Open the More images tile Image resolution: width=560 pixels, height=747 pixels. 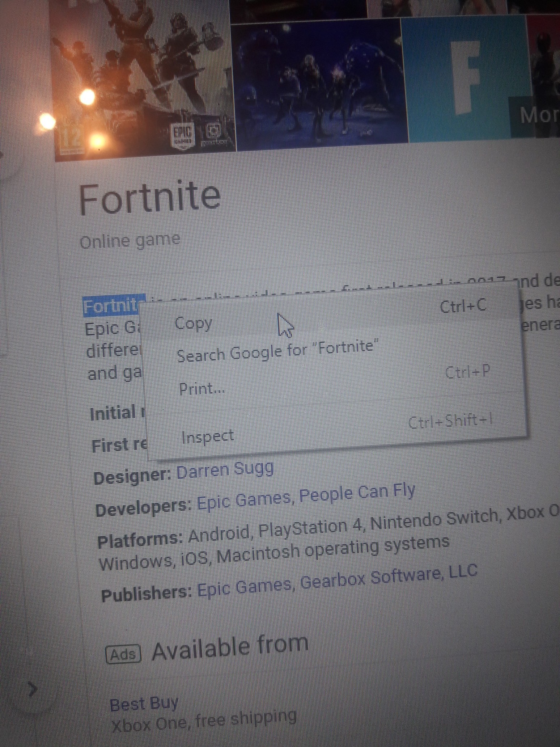tap(535, 117)
